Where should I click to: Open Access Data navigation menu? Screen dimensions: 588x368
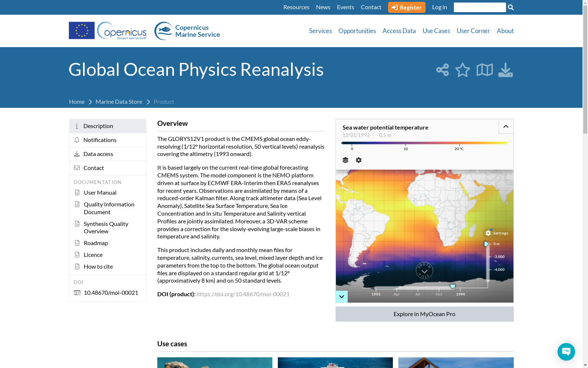coord(399,31)
